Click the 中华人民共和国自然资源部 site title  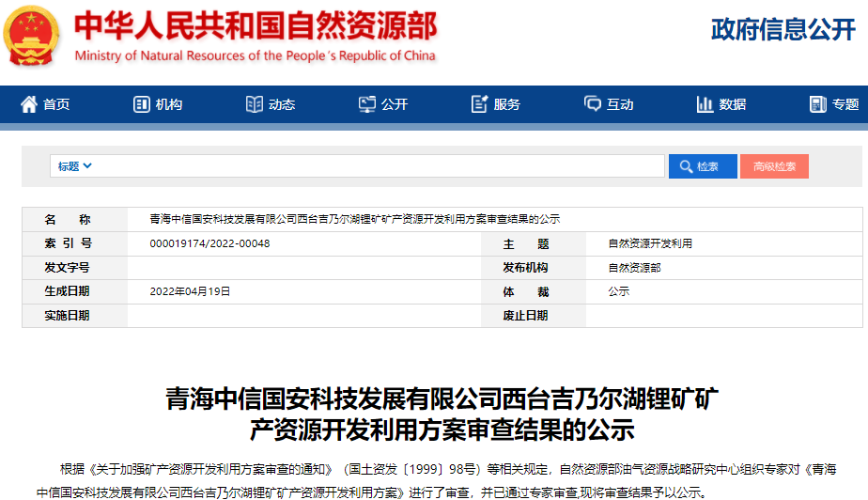[x=256, y=25]
